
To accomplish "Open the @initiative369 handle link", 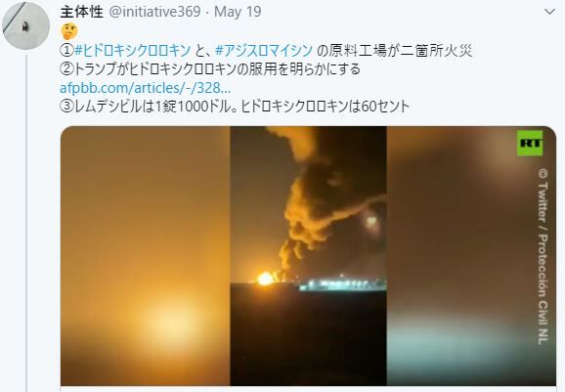I will coord(154,12).
